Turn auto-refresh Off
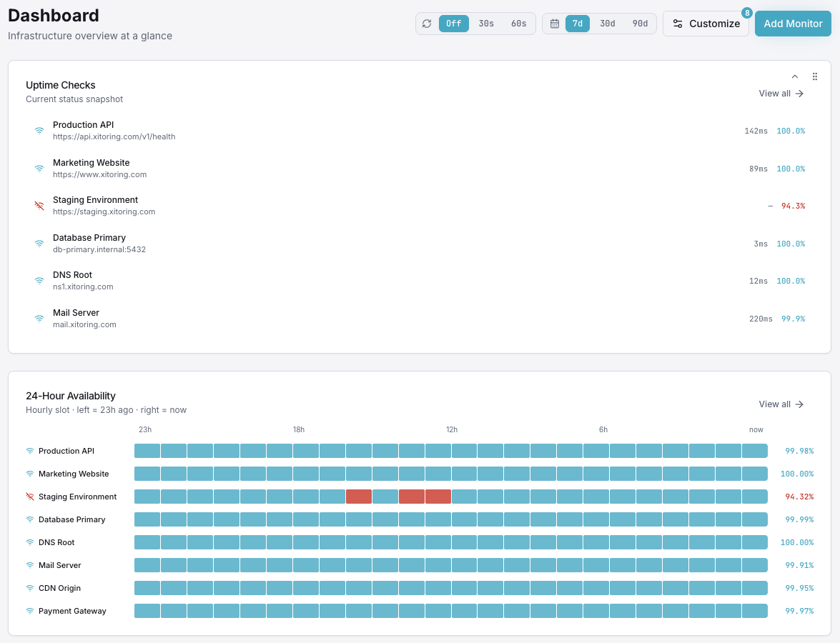Screen dimensions: 840x643 453,23
